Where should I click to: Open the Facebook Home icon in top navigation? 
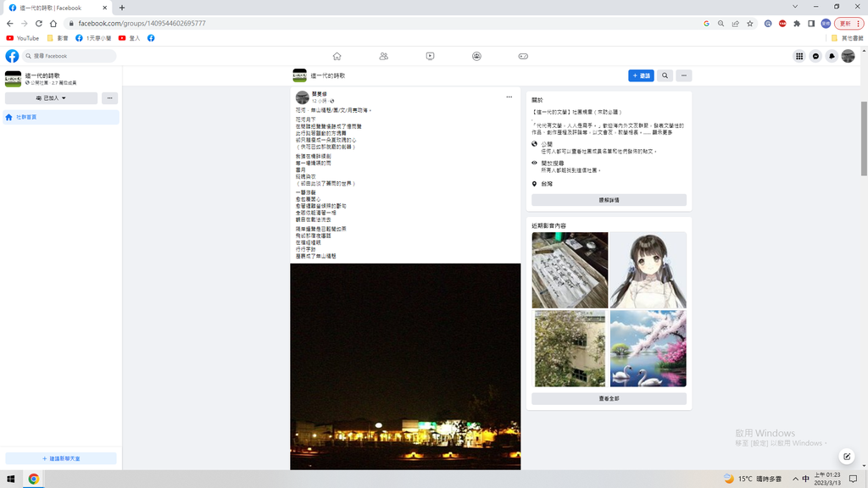tap(337, 56)
